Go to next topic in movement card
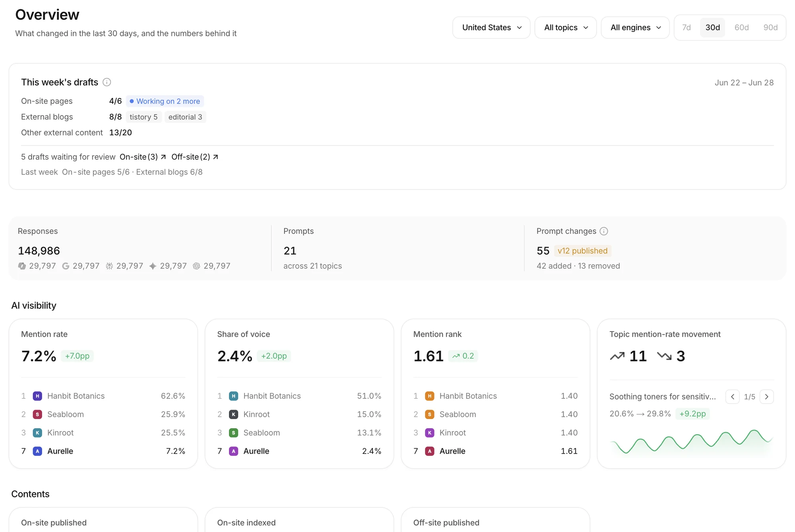The image size is (795, 532). point(766,396)
